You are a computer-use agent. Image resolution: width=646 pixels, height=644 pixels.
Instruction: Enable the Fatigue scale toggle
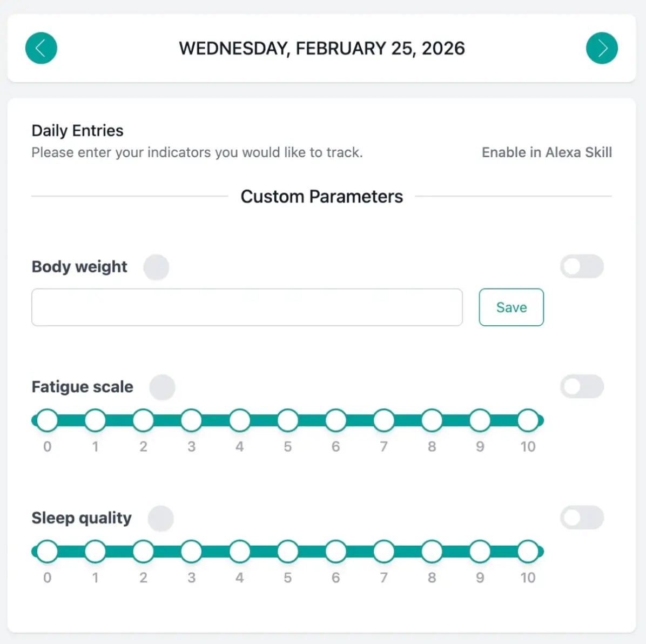coord(582,386)
